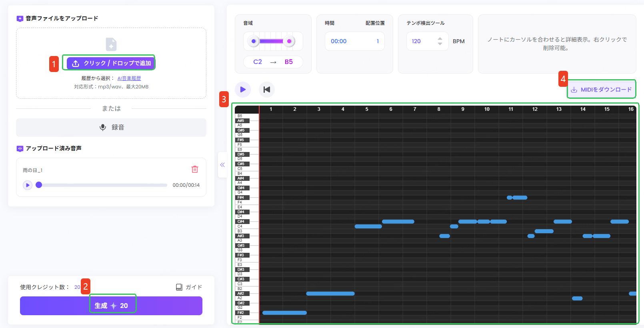Rewind the piano roll to start
The image size is (644, 328).
pyautogui.click(x=267, y=89)
